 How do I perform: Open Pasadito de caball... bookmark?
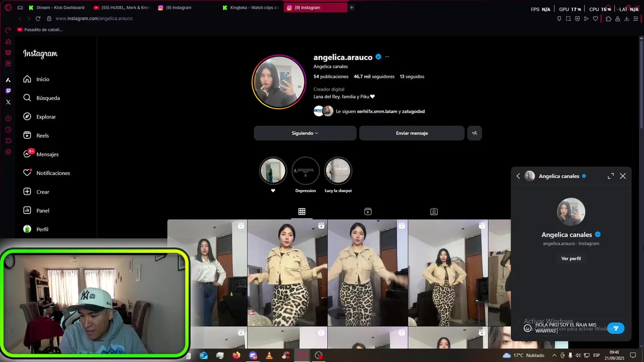pos(40,30)
